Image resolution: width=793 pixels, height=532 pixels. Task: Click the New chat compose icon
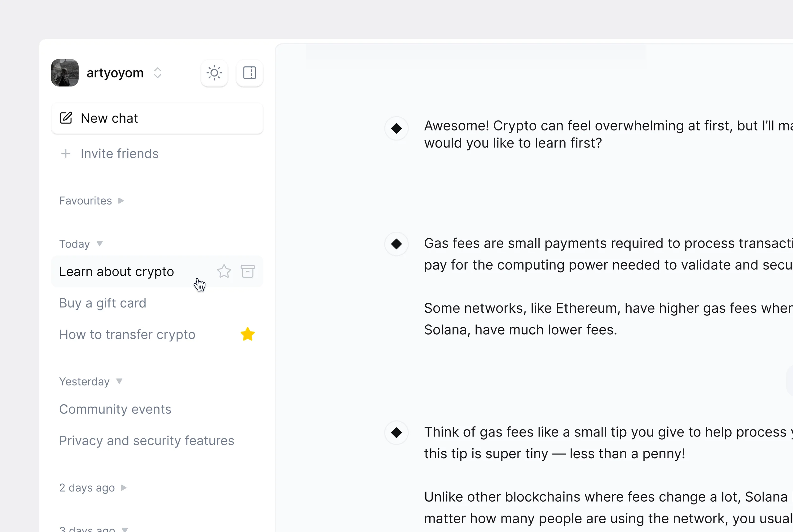pyautogui.click(x=66, y=118)
